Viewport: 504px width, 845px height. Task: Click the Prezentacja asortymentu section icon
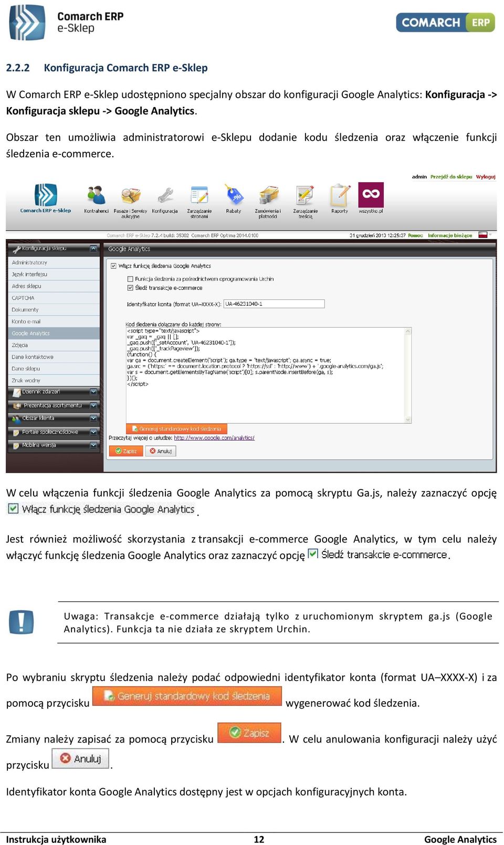(x=16, y=405)
